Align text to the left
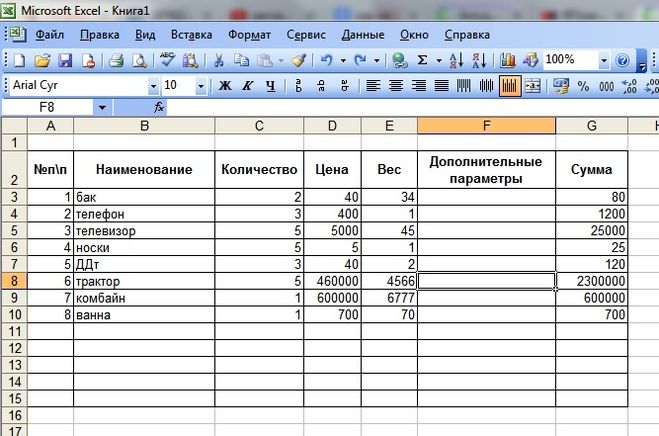Viewport: 659px width, 436px height. (x=373, y=86)
